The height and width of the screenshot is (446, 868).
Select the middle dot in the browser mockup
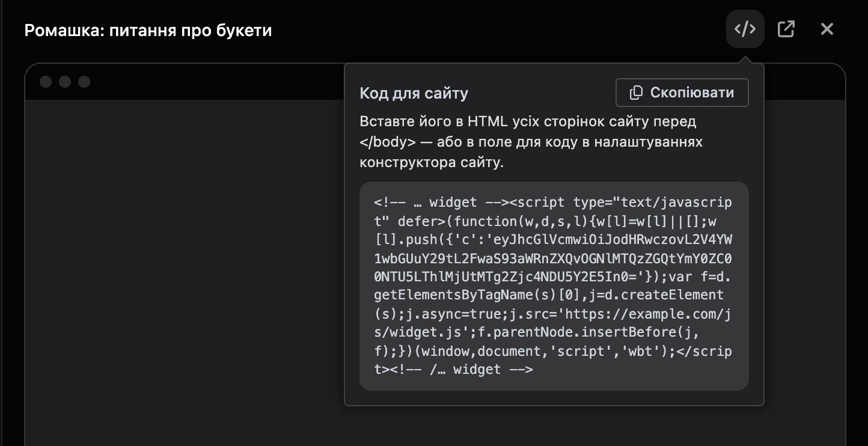[x=65, y=82]
